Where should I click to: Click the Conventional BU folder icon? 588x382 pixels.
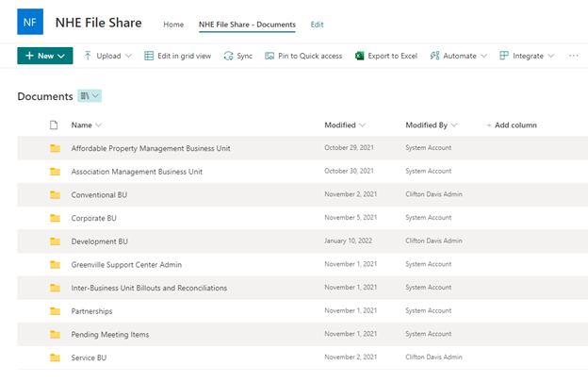(55, 194)
